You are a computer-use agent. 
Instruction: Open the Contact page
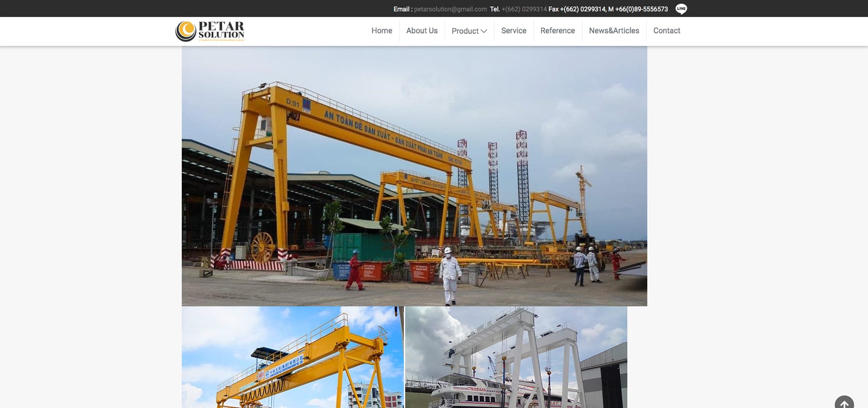coord(667,31)
